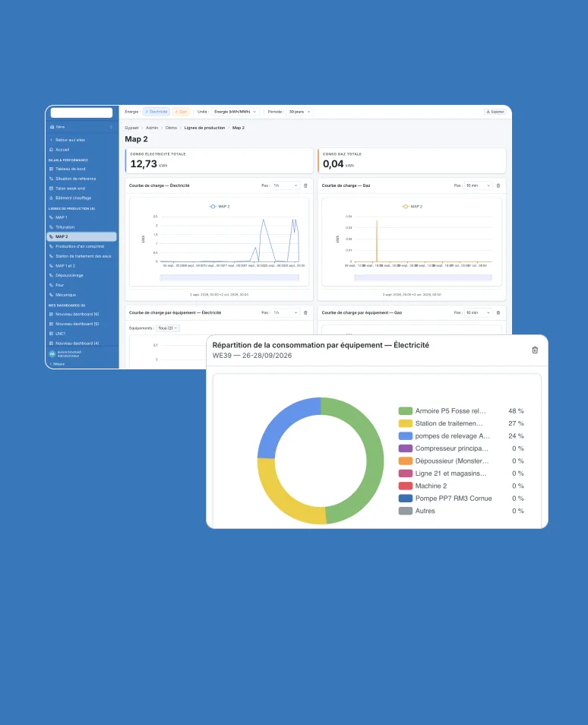Toggle MAP 2 series in electricity chart legend
Screen dimensions: 588x725
point(220,206)
